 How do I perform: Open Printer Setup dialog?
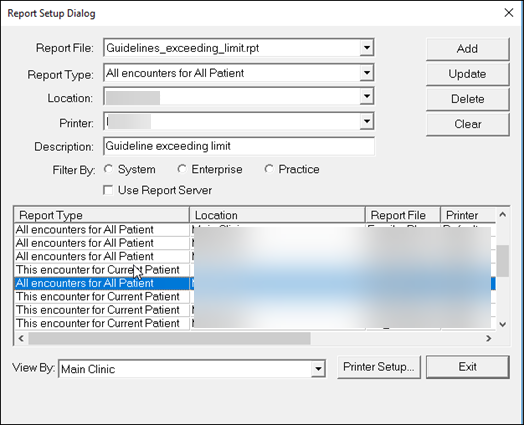tap(379, 367)
